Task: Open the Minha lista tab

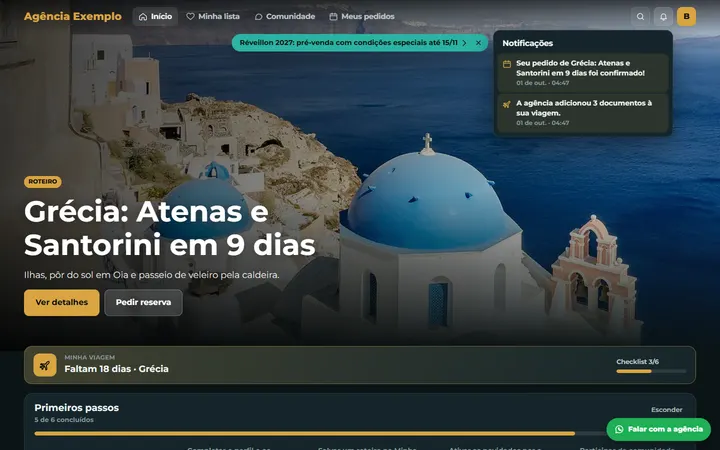Action: pyautogui.click(x=213, y=17)
